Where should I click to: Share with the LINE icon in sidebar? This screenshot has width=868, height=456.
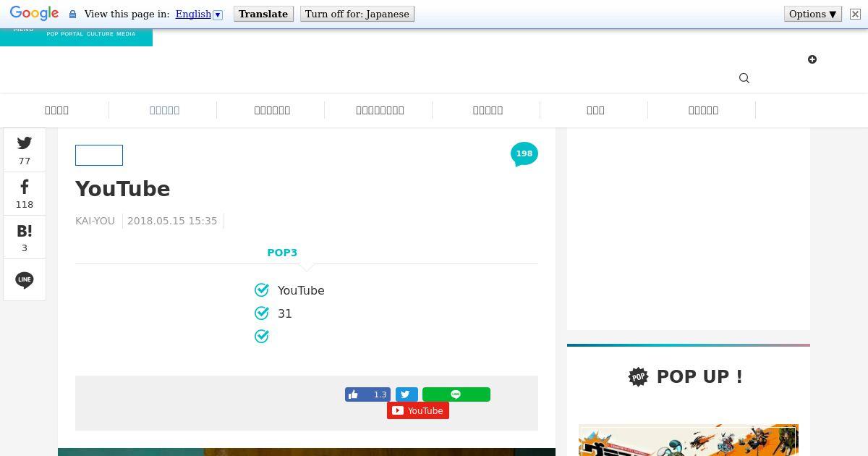tap(25, 280)
